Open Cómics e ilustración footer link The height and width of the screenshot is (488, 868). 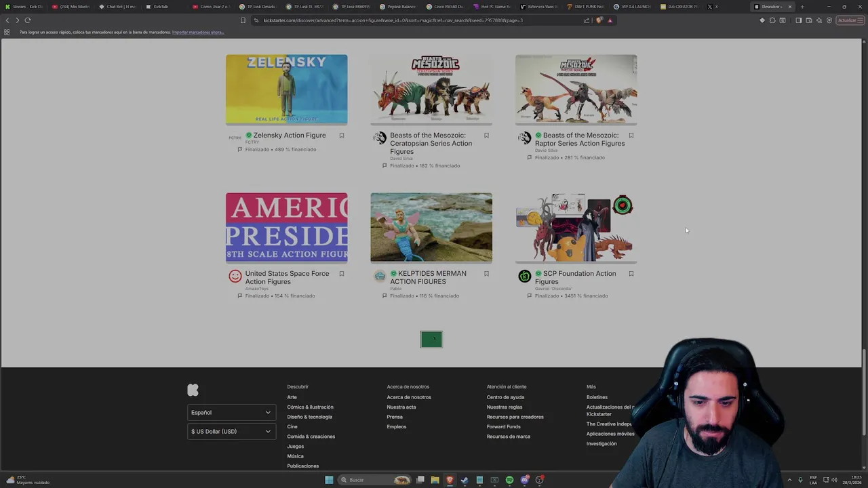(x=310, y=407)
